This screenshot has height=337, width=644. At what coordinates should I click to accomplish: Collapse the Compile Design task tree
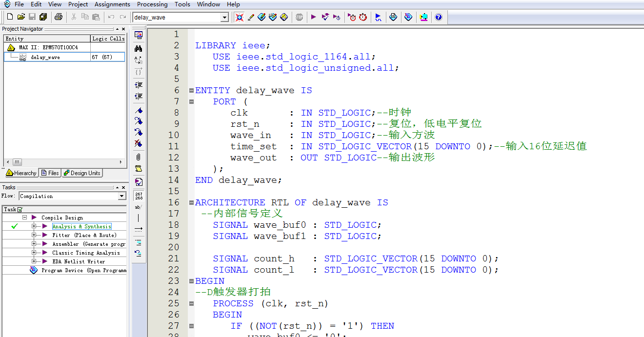(24, 218)
